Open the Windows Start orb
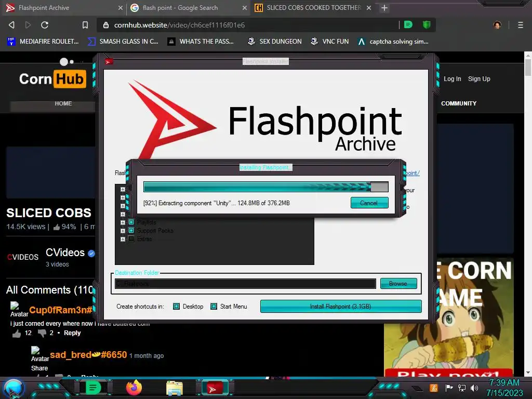Image resolution: width=532 pixels, height=399 pixels. pyautogui.click(x=14, y=389)
